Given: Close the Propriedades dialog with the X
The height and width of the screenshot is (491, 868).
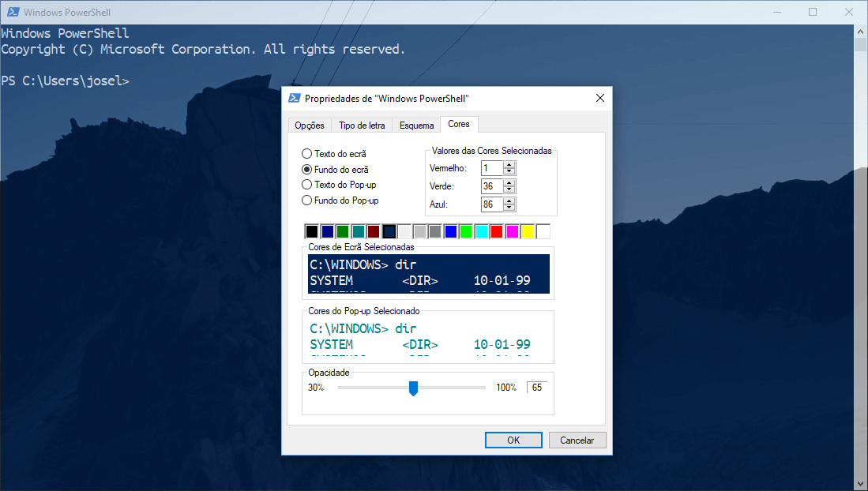Looking at the screenshot, I should click(599, 98).
